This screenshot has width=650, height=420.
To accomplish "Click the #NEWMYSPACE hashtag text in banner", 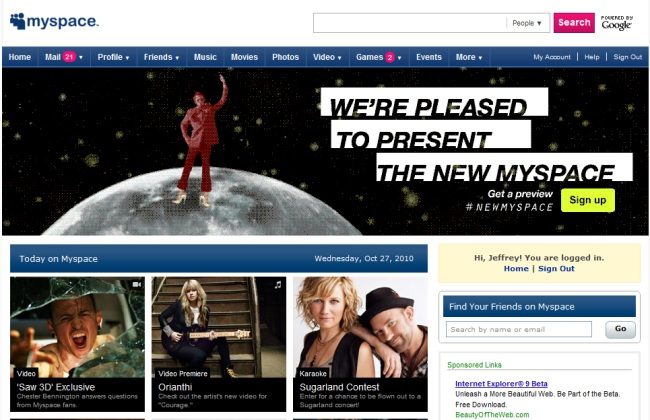I will (509, 207).
